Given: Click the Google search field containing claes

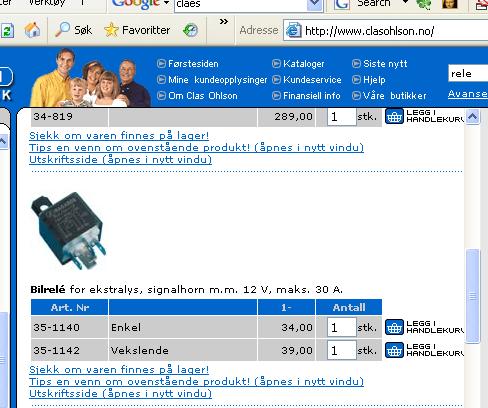Looking at the screenshot, I should point(241,5).
